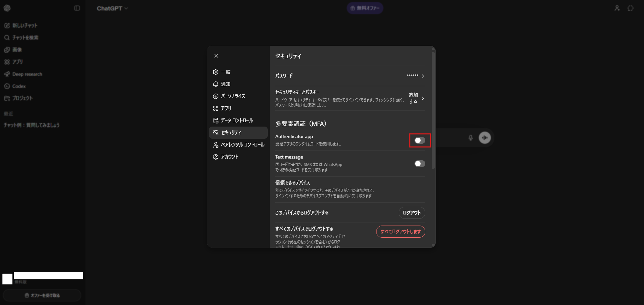Click the ログアウト button
The height and width of the screenshot is (305, 644).
click(x=412, y=213)
